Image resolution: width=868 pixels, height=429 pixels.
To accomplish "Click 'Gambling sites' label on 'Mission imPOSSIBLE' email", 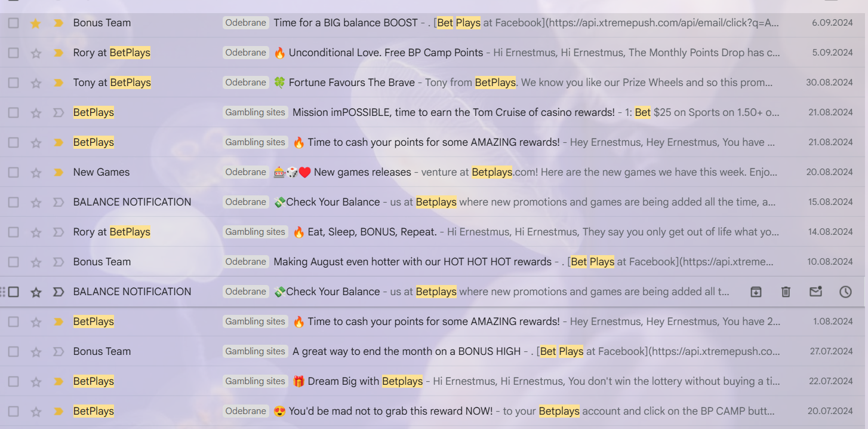I will [x=255, y=112].
